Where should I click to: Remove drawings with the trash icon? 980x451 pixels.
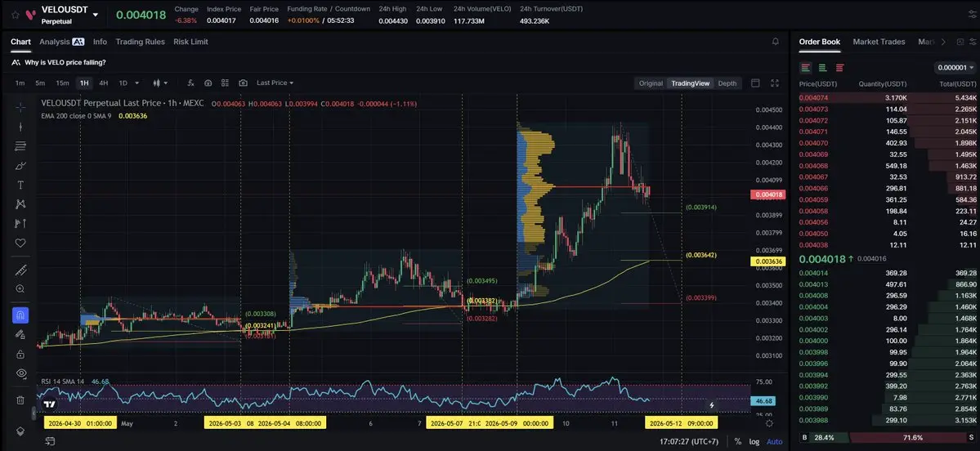point(20,400)
